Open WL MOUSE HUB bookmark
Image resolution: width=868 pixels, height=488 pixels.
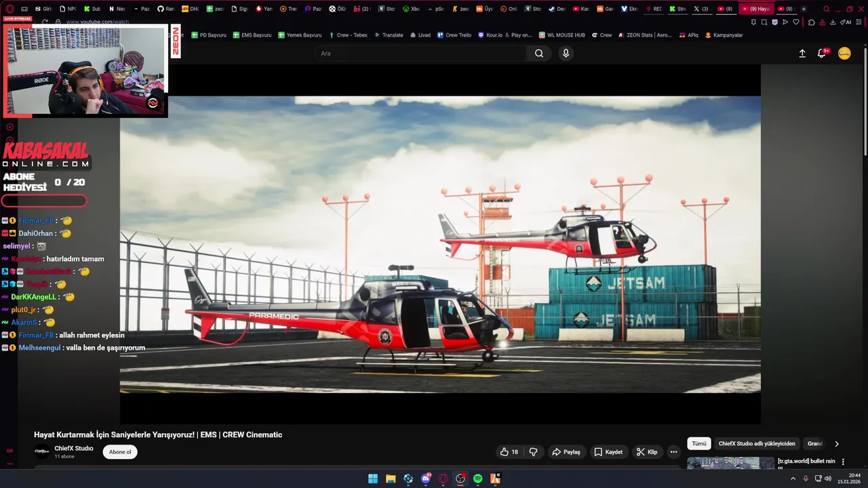coord(561,35)
